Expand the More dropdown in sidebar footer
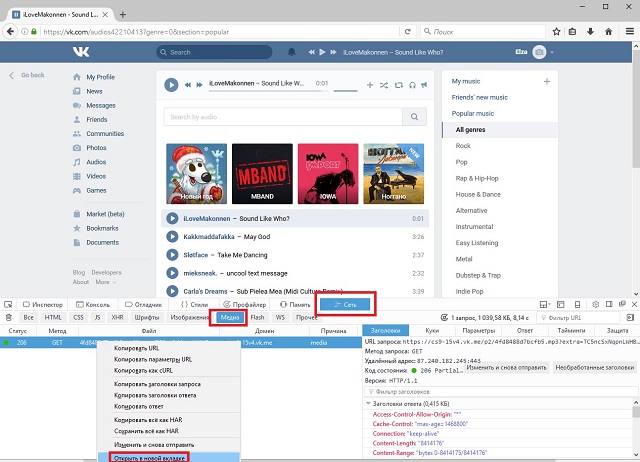 pyautogui.click(x=106, y=282)
